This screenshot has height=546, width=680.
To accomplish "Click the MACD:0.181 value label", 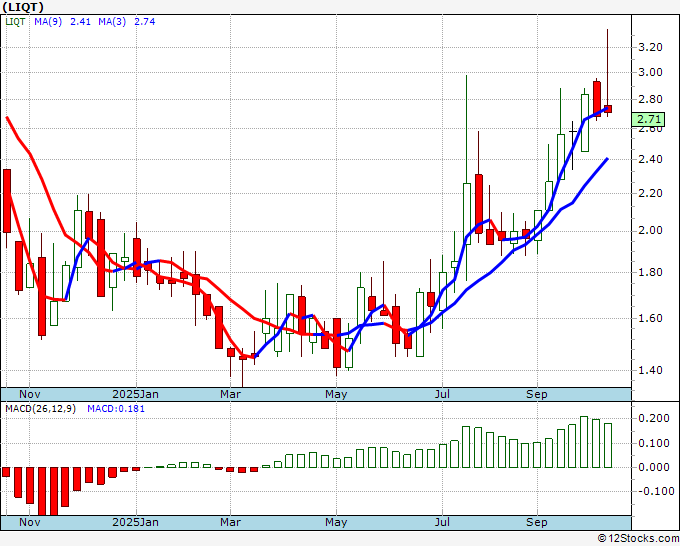I will click(116, 409).
